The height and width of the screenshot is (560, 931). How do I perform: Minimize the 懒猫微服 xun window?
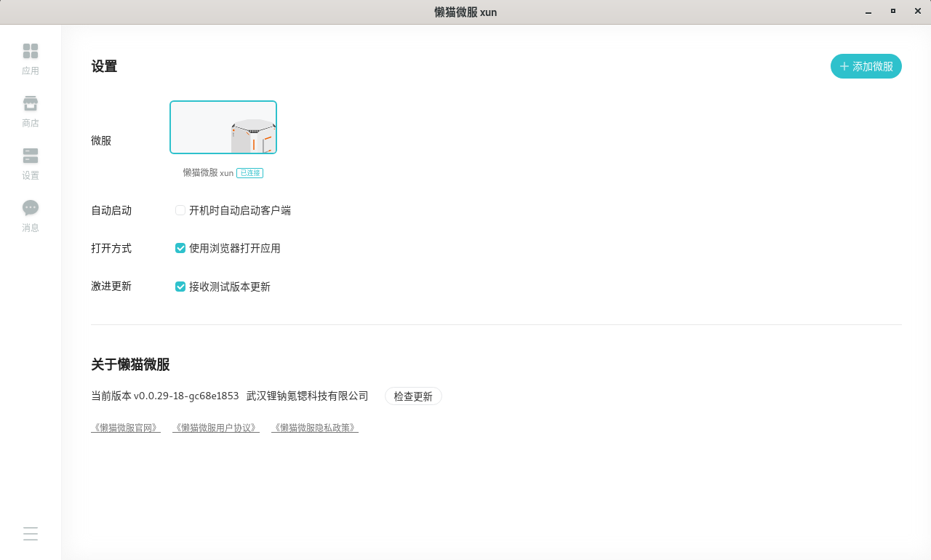click(868, 12)
